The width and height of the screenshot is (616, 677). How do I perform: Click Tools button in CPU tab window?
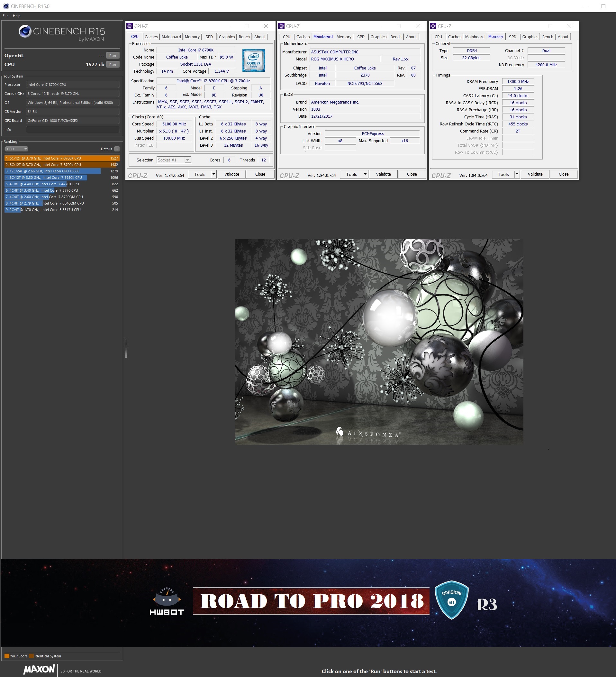200,174
